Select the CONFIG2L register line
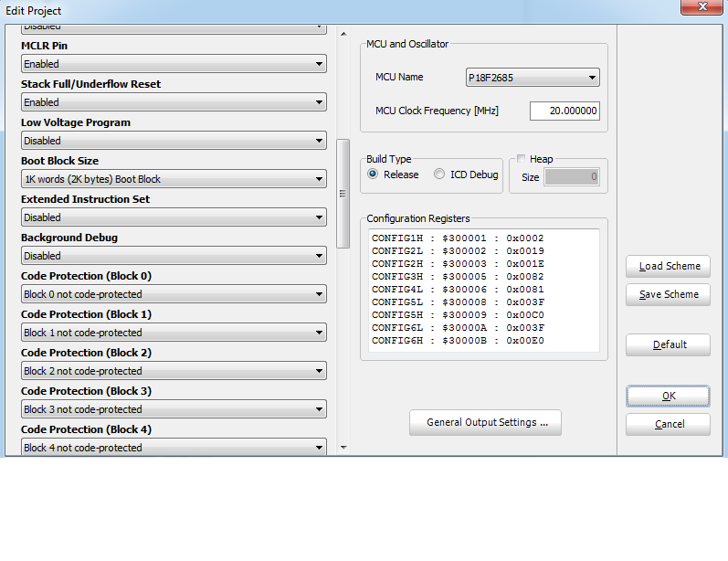This screenshot has width=728, height=561. [x=458, y=251]
